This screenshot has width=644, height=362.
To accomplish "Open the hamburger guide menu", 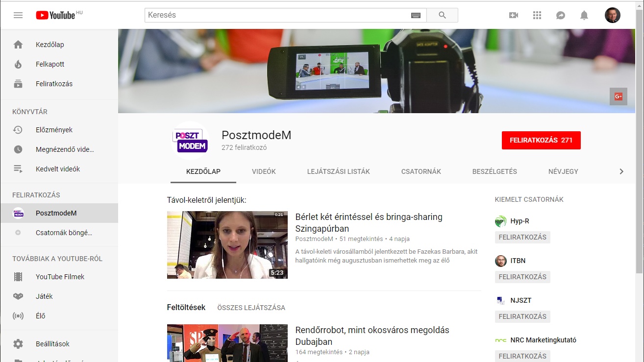I will (18, 15).
